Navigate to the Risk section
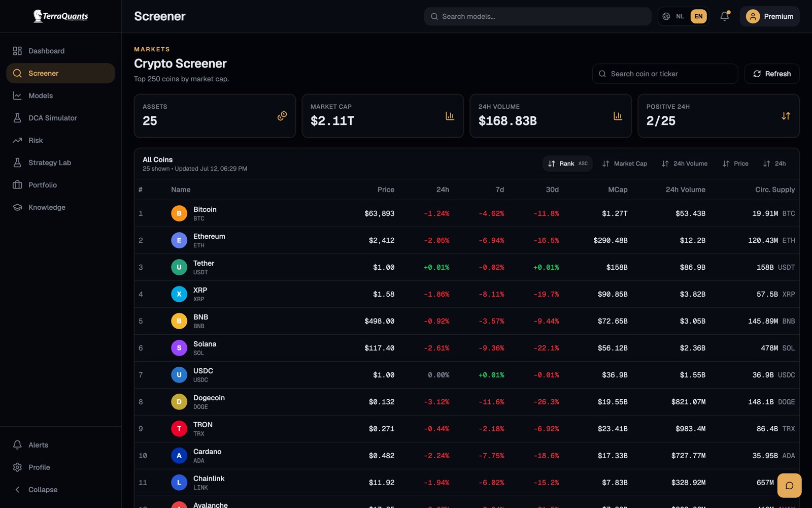This screenshot has height=508, width=812. tap(61, 140)
